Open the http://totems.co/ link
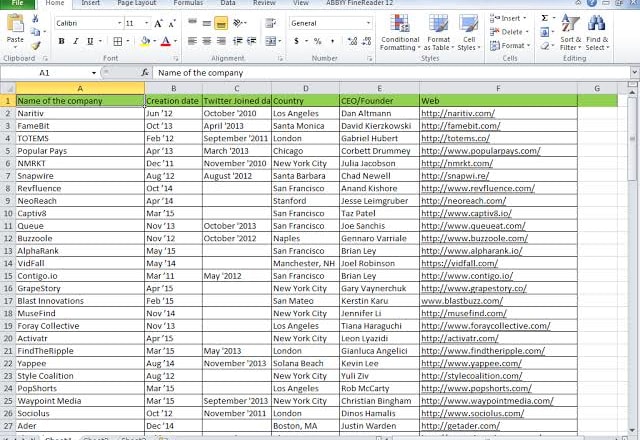The width and height of the screenshot is (640, 440). [x=456, y=138]
